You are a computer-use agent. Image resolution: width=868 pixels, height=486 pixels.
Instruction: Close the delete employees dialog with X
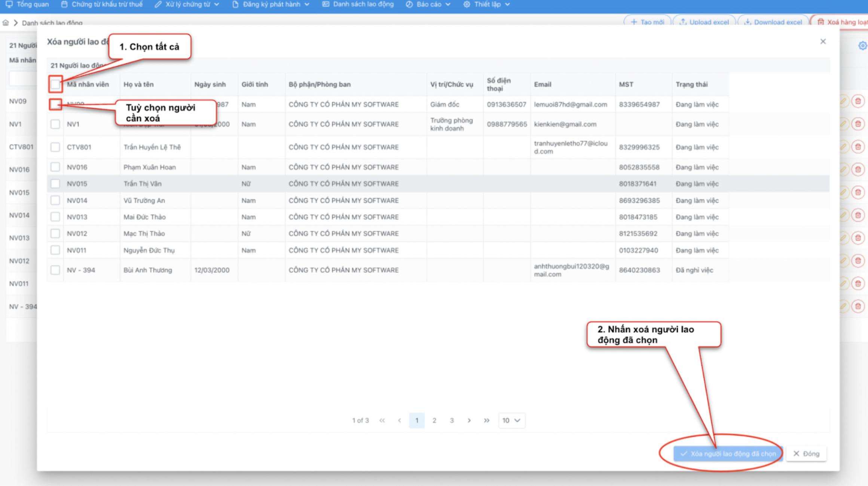(823, 42)
